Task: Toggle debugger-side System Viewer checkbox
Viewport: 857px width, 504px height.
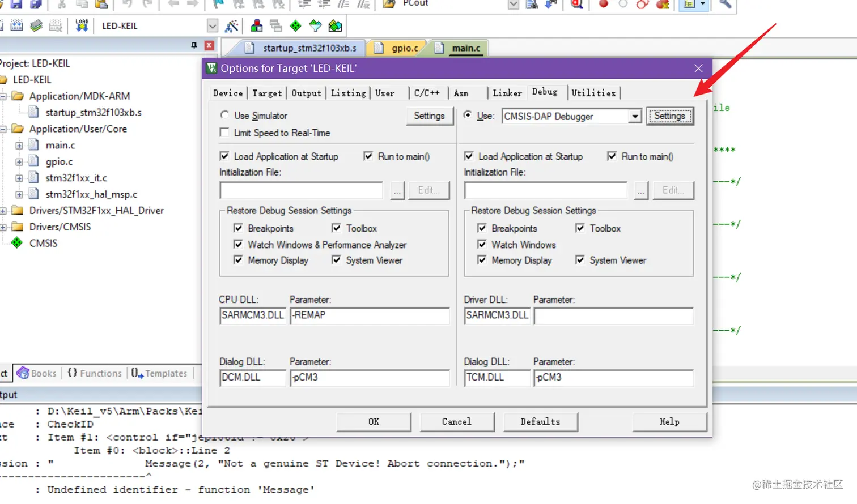Action: (580, 260)
